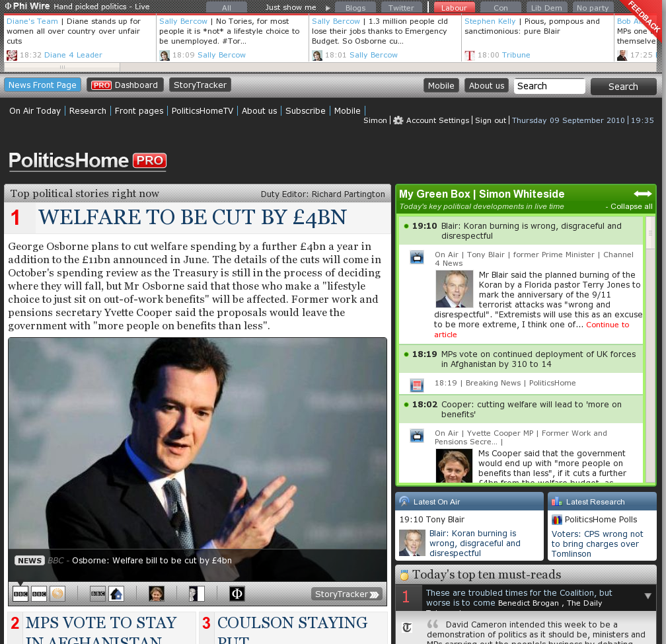Click the About us button beside the search box

pos(487,85)
